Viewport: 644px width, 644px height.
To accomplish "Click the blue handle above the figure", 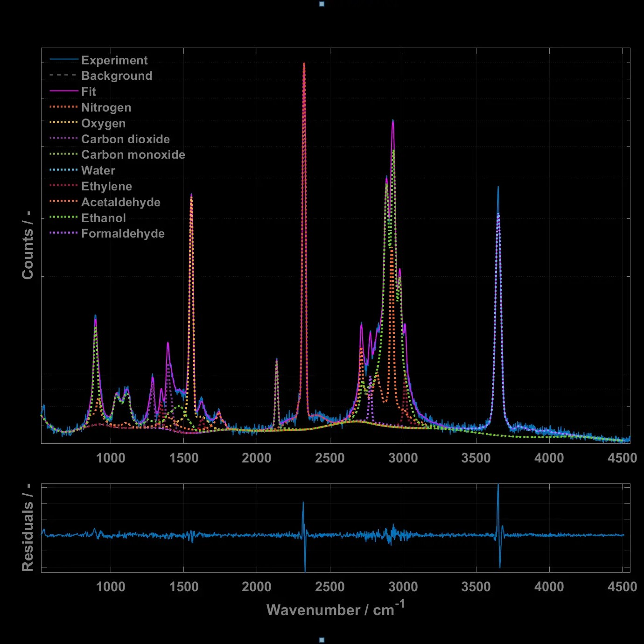I will click(322, 4).
